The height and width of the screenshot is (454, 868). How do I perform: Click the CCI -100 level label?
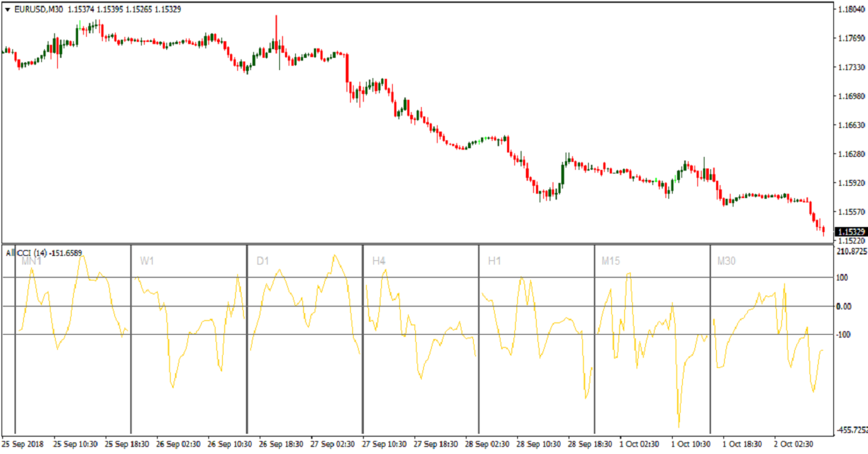click(x=846, y=335)
